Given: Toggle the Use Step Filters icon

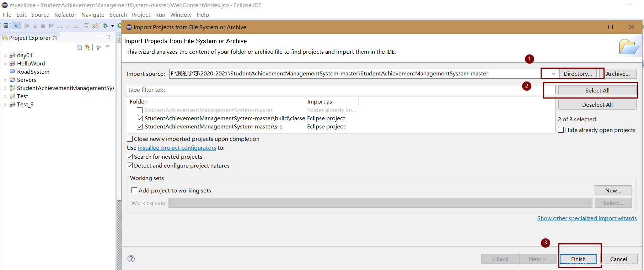Looking at the screenshot, I should (95, 26).
